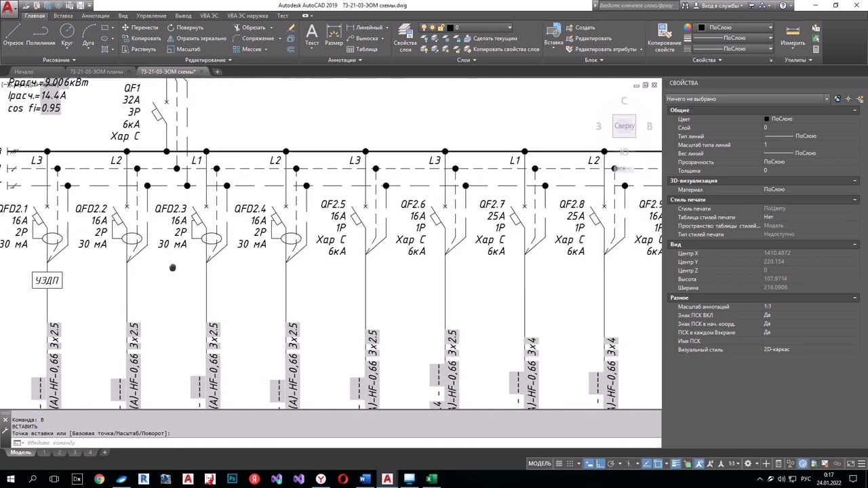Select the Текст (Text) tool
868x488 pixels.
pos(312,35)
